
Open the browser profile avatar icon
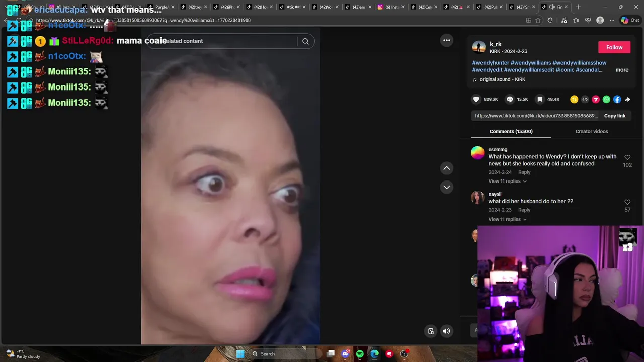click(600, 20)
